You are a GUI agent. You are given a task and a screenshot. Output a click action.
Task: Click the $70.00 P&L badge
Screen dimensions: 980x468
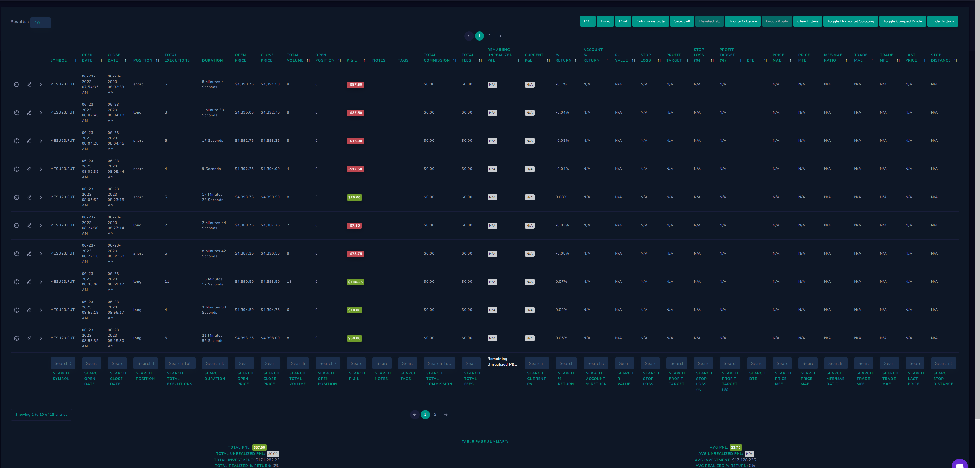[354, 197]
